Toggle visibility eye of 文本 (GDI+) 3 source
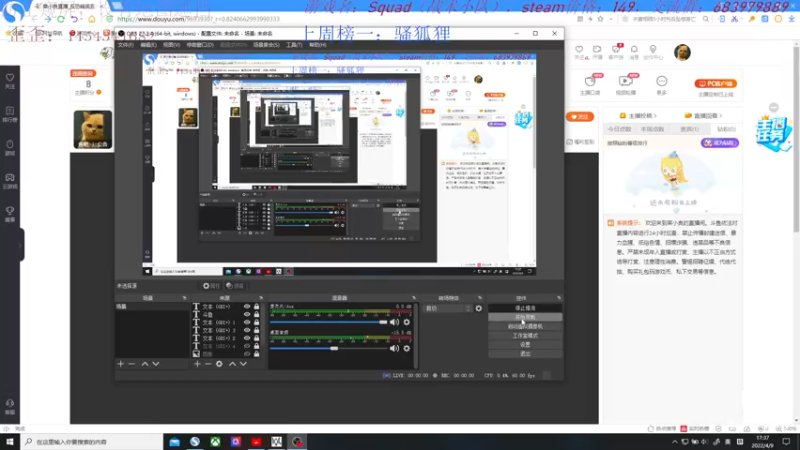This screenshot has width=800, height=450. pos(247,330)
